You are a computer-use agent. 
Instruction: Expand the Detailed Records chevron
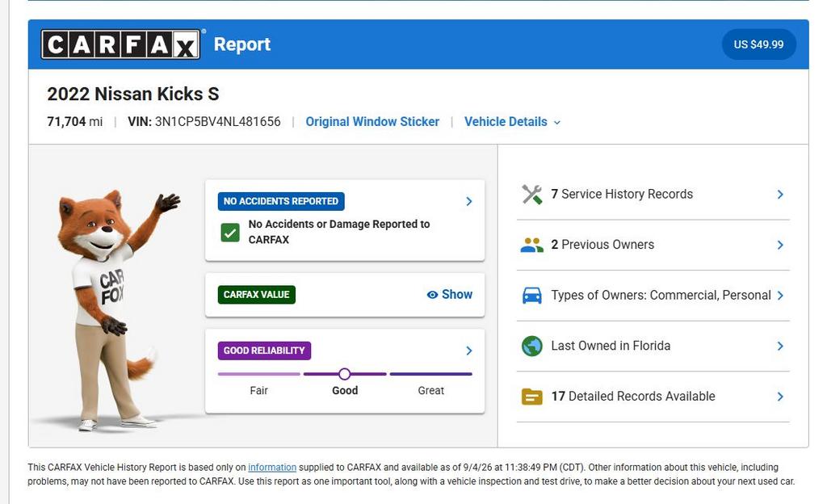(x=780, y=397)
